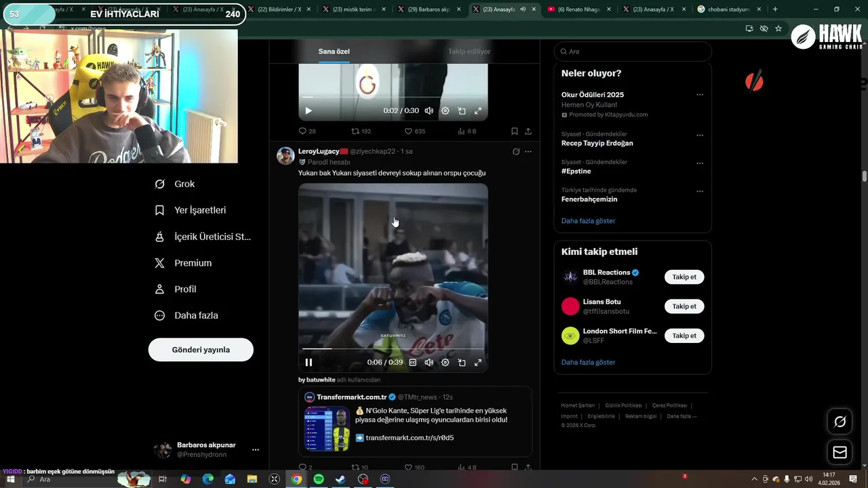The image size is (868, 488).
Task: Mute the 0:39 video volume
Action: [429, 363]
